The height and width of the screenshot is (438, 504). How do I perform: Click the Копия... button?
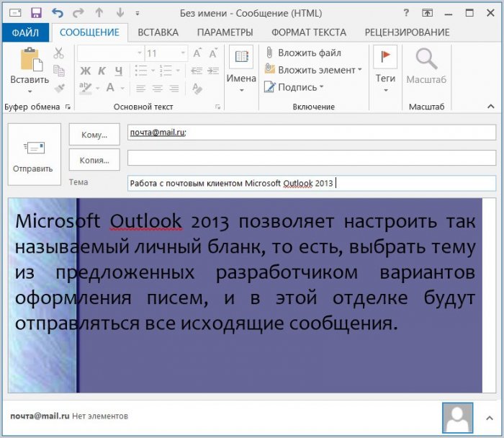tap(94, 160)
